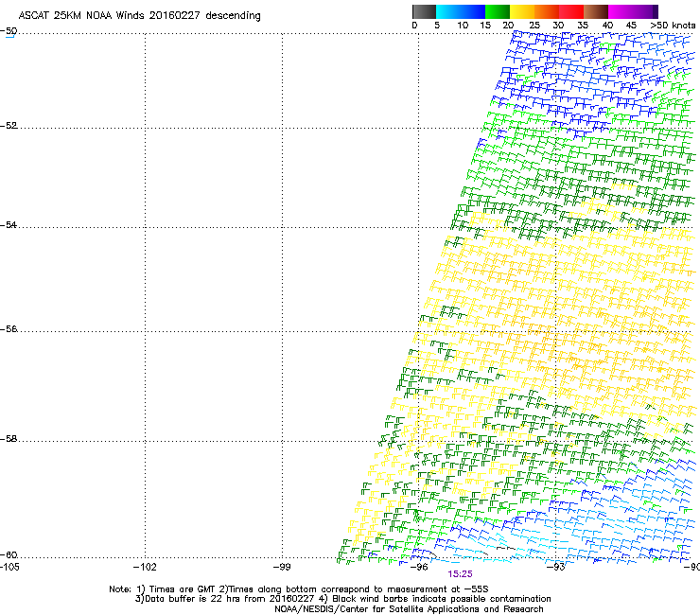Click the longitude label -93
The image size is (700, 615).
pyautogui.click(x=556, y=567)
